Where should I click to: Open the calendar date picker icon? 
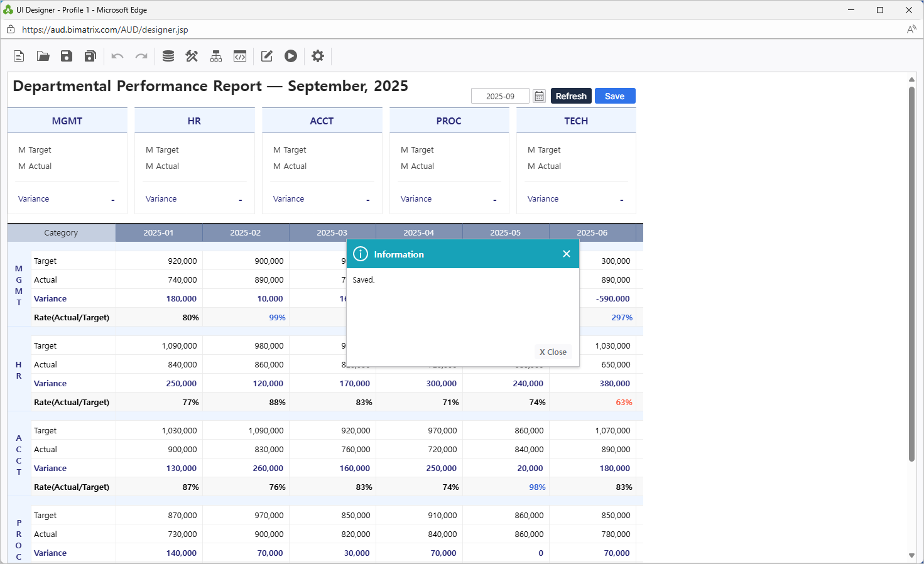(539, 95)
